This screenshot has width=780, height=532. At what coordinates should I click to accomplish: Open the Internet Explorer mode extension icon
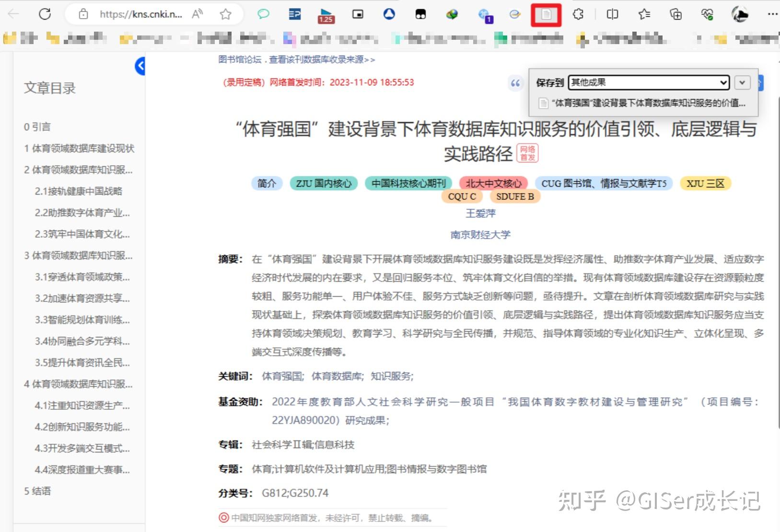(x=515, y=14)
